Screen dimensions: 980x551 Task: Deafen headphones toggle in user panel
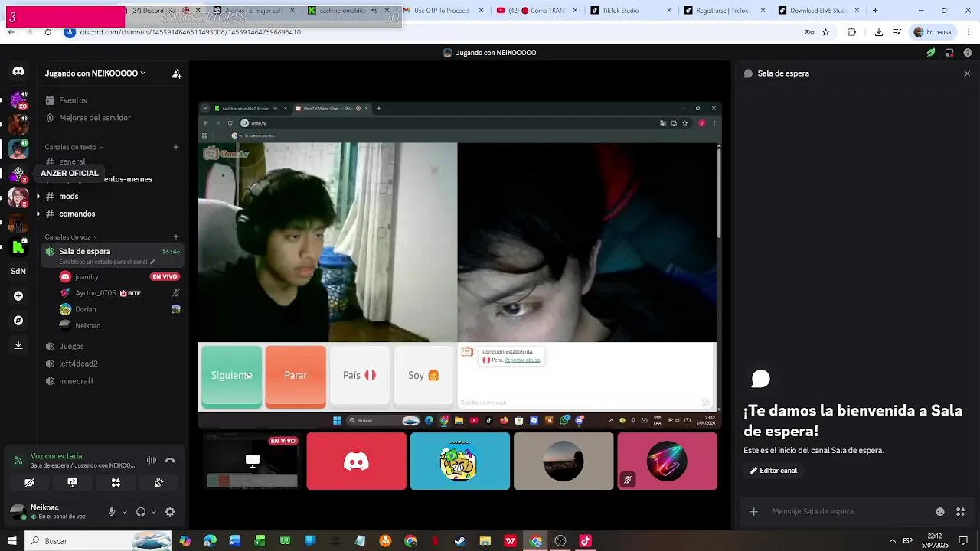(x=141, y=512)
